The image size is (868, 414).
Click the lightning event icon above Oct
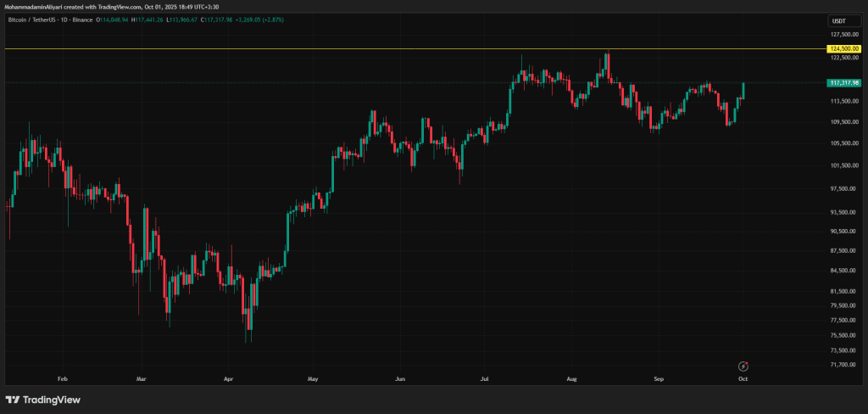click(743, 366)
